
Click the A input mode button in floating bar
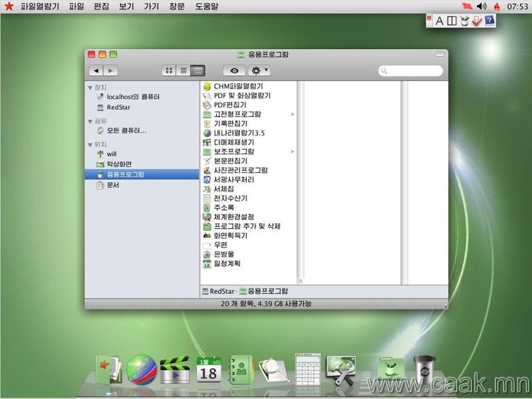pos(440,21)
